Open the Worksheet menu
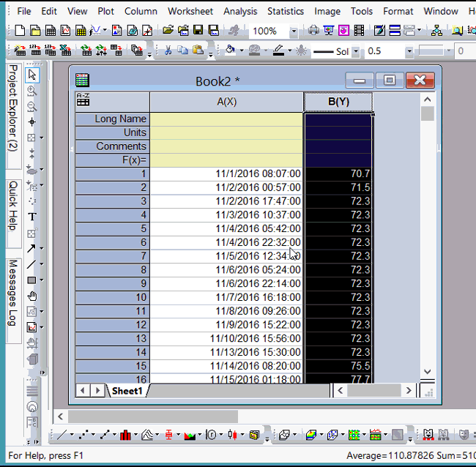Screen dimensions: 476x467 point(190,11)
